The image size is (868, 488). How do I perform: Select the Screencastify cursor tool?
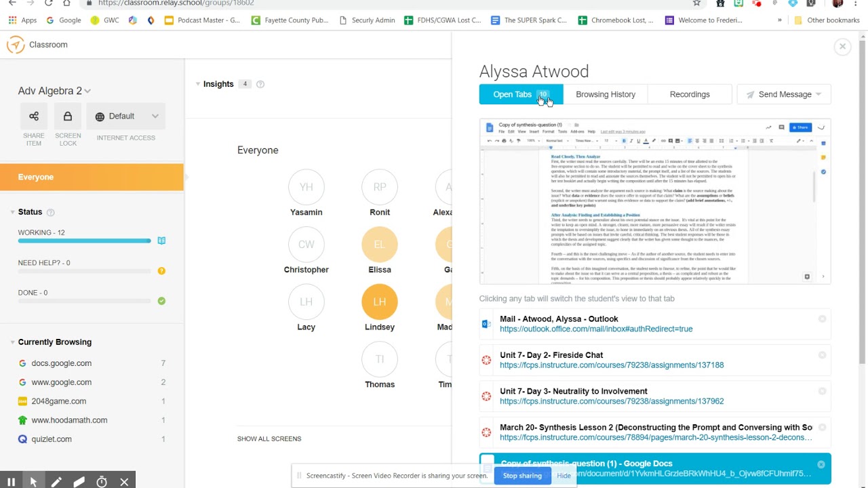[x=33, y=482]
